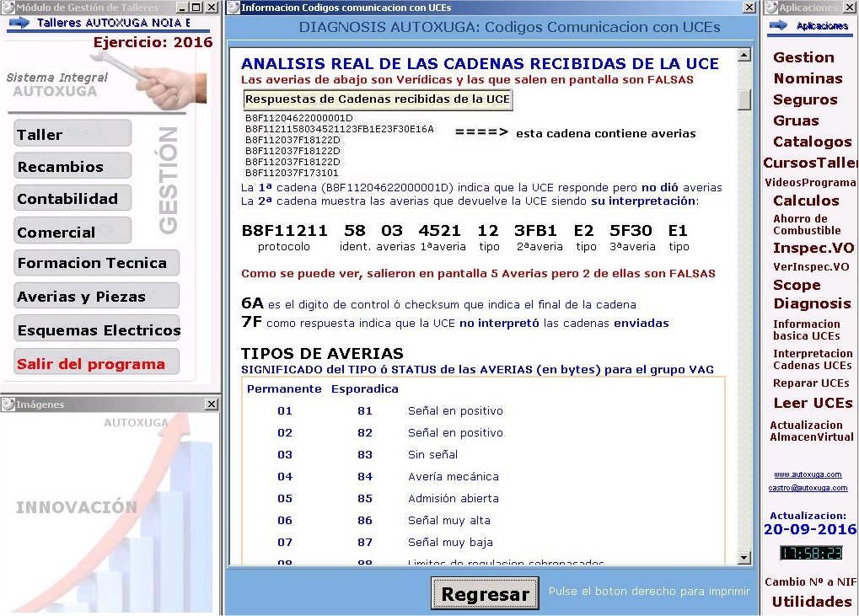Click the vertical scrollbar thumb
Image resolution: width=859 pixels, height=616 pixels.
pyautogui.click(x=744, y=99)
